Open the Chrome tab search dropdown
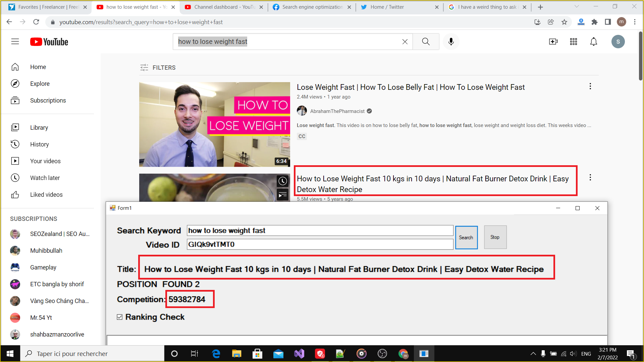This screenshot has height=362, width=644. coord(577,7)
